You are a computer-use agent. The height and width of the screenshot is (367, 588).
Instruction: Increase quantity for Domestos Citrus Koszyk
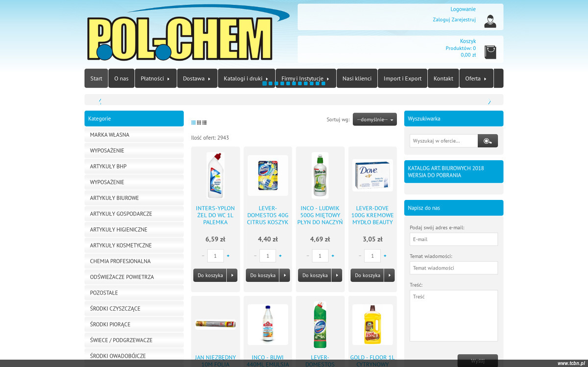click(x=280, y=256)
